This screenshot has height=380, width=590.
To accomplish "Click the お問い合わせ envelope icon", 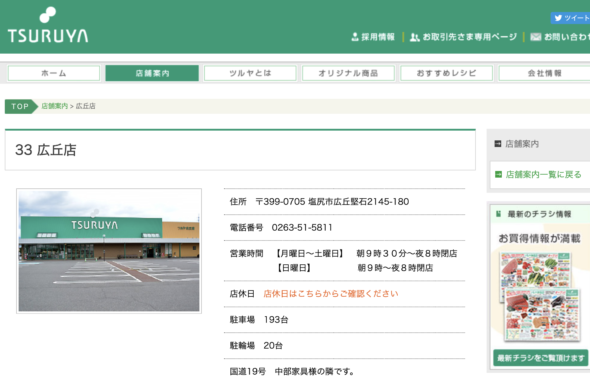I will [535, 37].
